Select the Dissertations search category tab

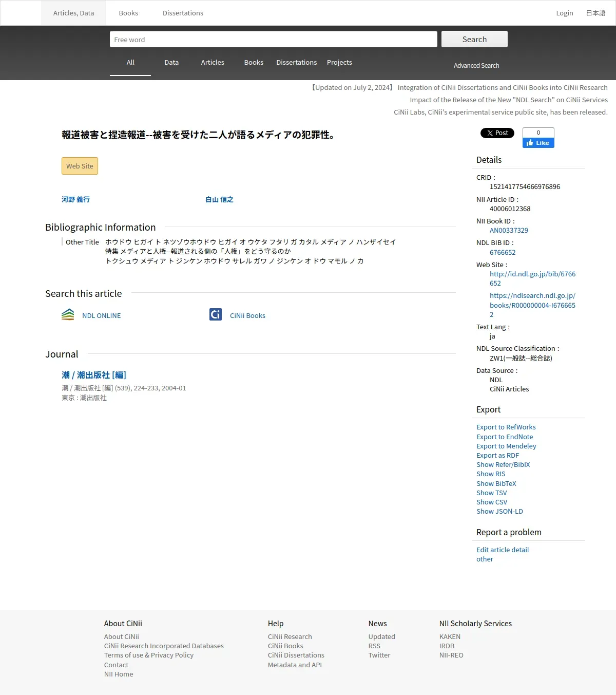297,62
